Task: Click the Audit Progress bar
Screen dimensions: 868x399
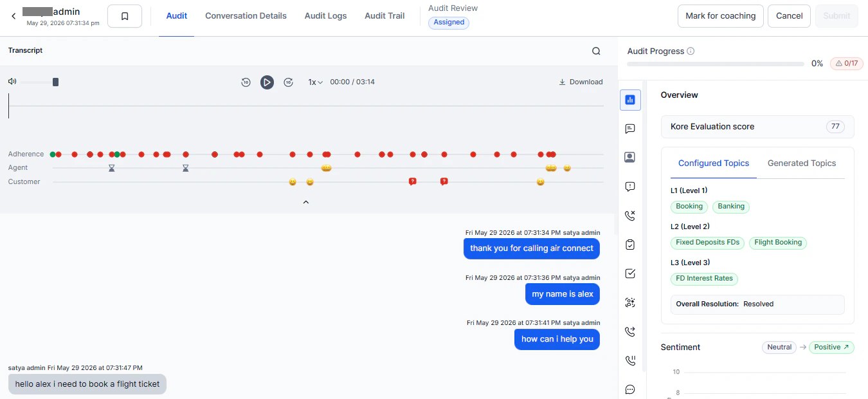Action: (715, 64)
